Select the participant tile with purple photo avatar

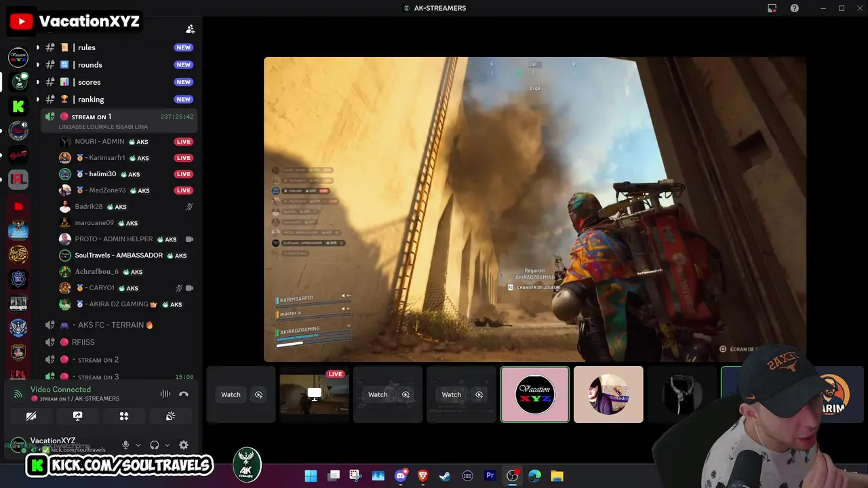pyautogui.click(x=608, y=394)
